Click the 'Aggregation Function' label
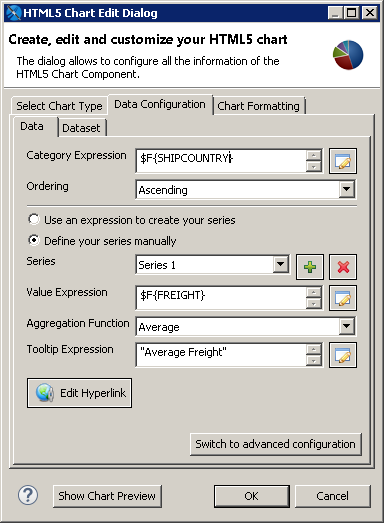384x523 pixels. [x=78, y=323]
